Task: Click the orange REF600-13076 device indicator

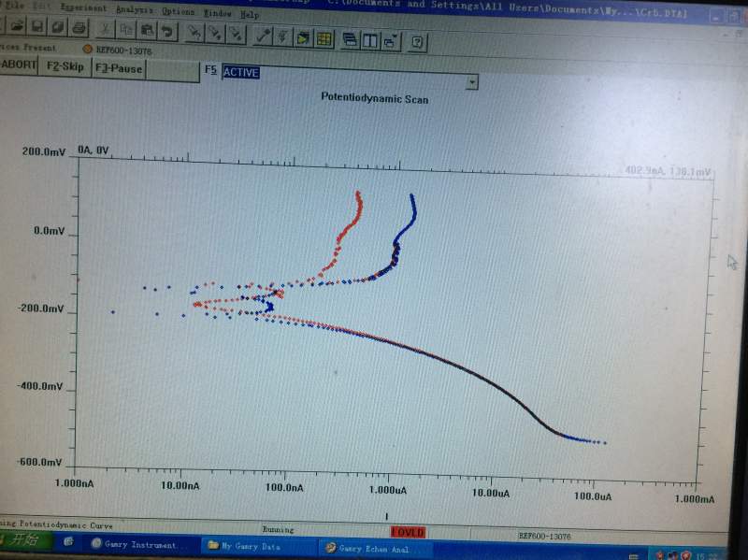Action: (87, 49)
